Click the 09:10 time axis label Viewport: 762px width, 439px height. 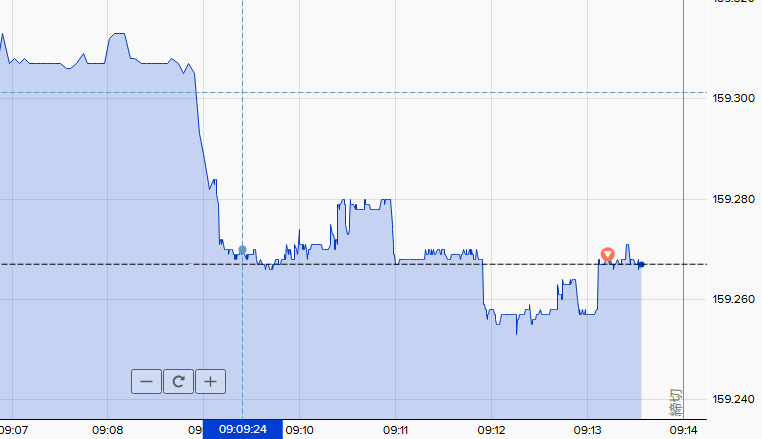point(299,430)
